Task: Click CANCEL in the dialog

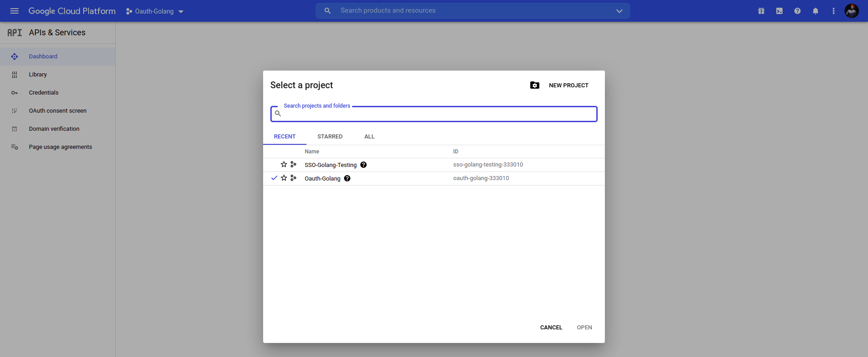Action: [551, 328]
